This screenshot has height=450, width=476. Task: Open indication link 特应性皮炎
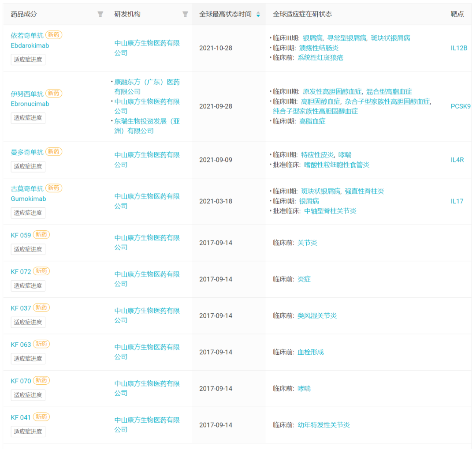click(x=317, y=155)
